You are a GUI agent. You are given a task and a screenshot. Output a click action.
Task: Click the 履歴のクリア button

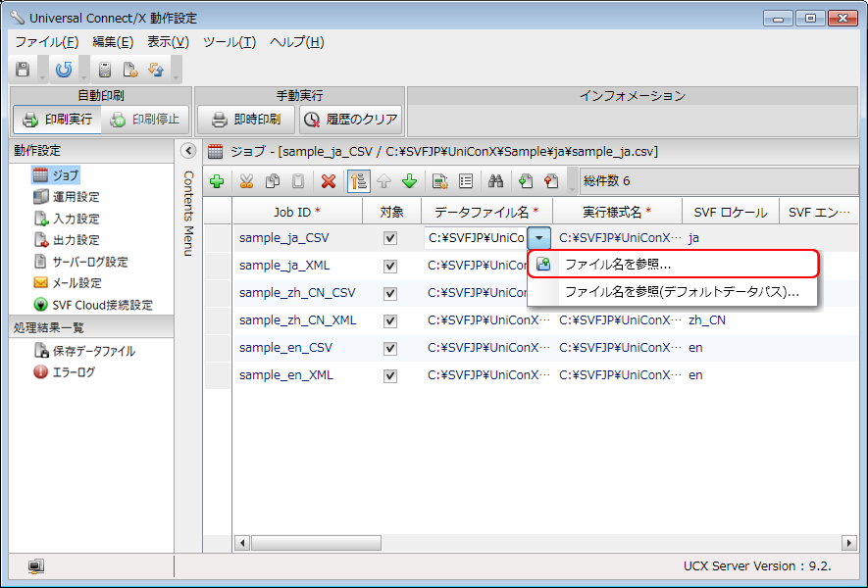350,119
